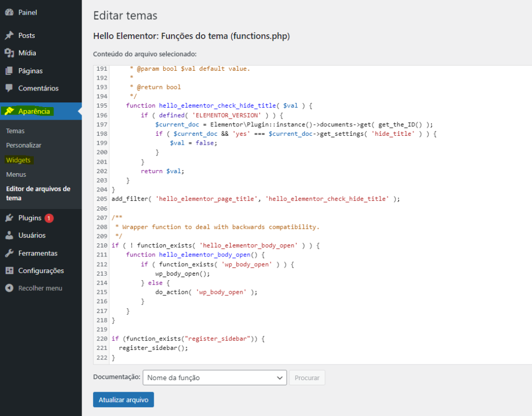This screenshot has height=416, width=532.
Task: Open the Menus submenu link
Action: 16,175
